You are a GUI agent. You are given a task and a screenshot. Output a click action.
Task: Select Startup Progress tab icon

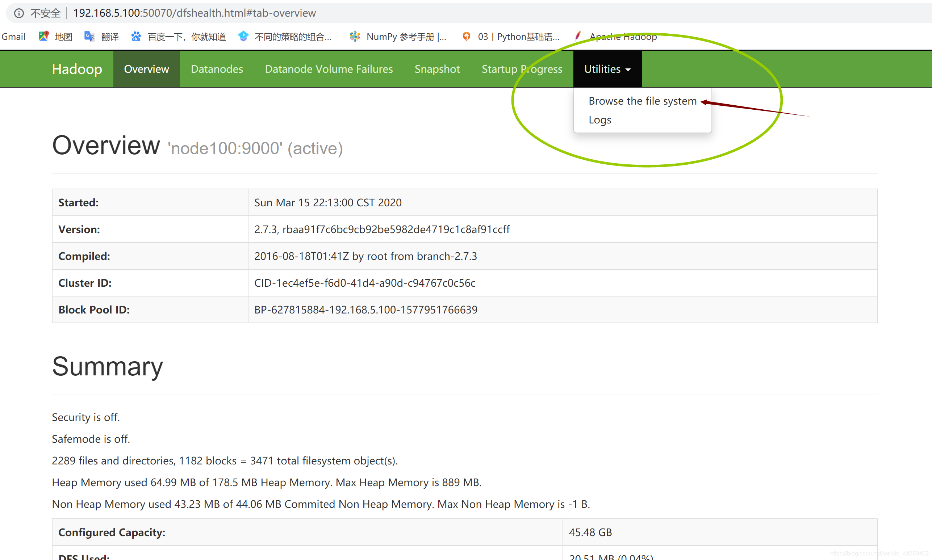pos(521,68)
